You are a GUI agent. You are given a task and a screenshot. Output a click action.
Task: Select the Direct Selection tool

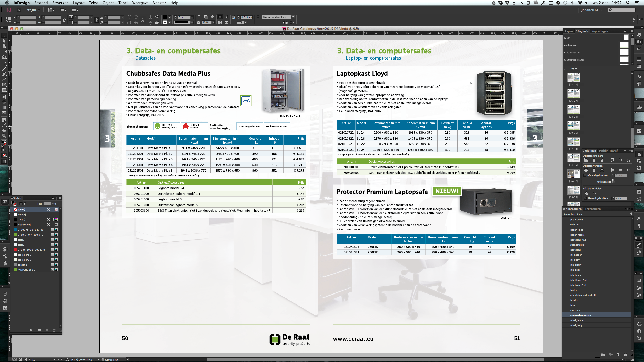[4, 41]
